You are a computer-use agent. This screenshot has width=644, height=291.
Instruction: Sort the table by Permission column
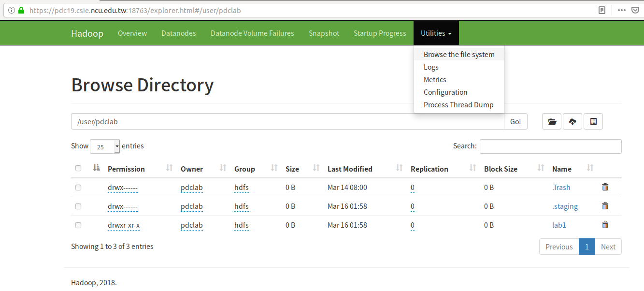tap(126, 169)
